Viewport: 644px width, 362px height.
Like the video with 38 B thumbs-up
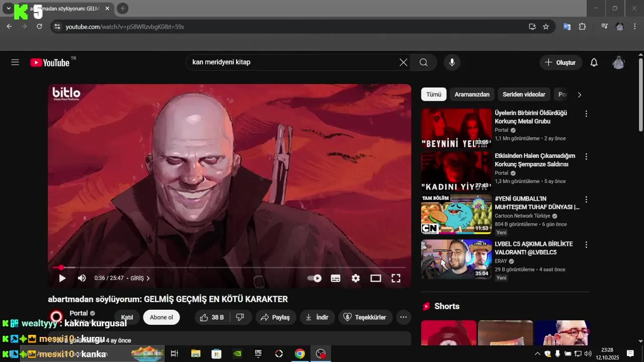[x=211, y=317]
